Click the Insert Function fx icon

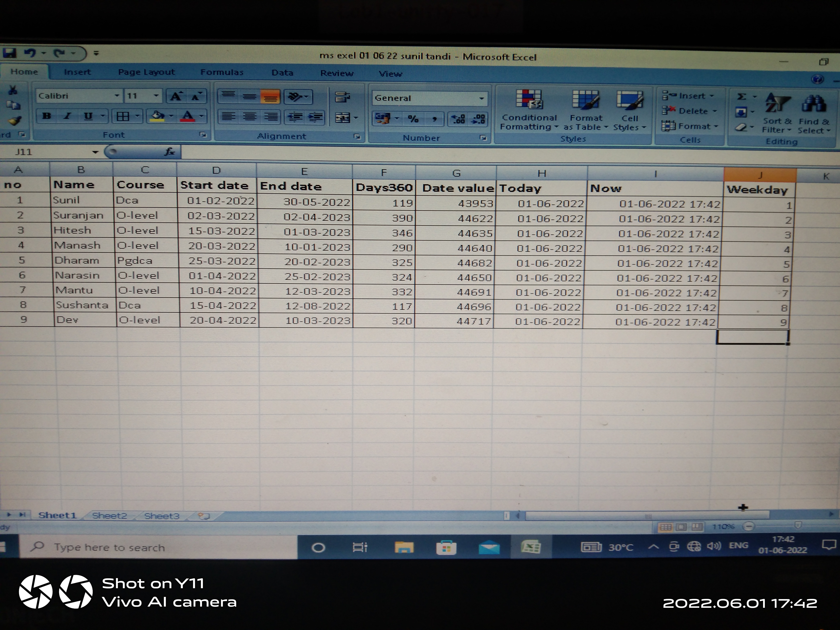click(x=169, y=152)
